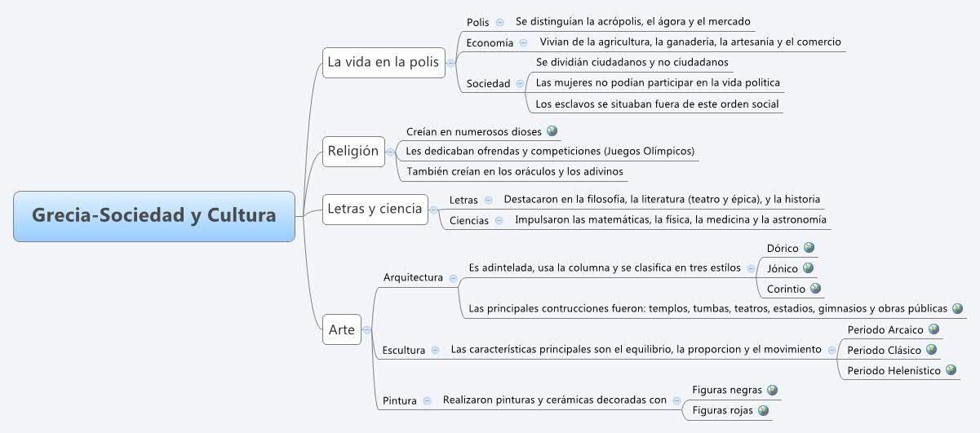Select text Vivían de la agricultura, la ganadería

(690, 42)
